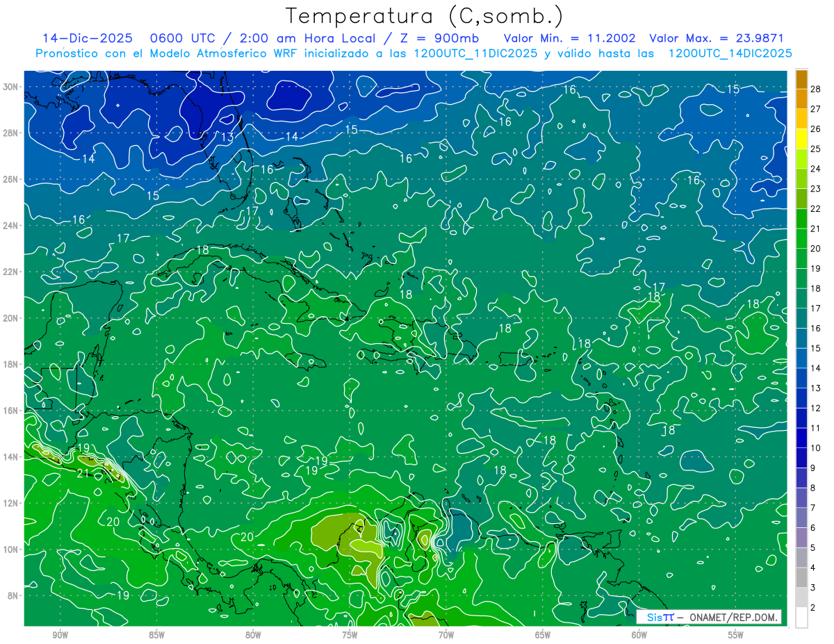This screenshot has width=834, height=644.
Task: Click the "60W" longitude label
Action: [x=639, y=635]
